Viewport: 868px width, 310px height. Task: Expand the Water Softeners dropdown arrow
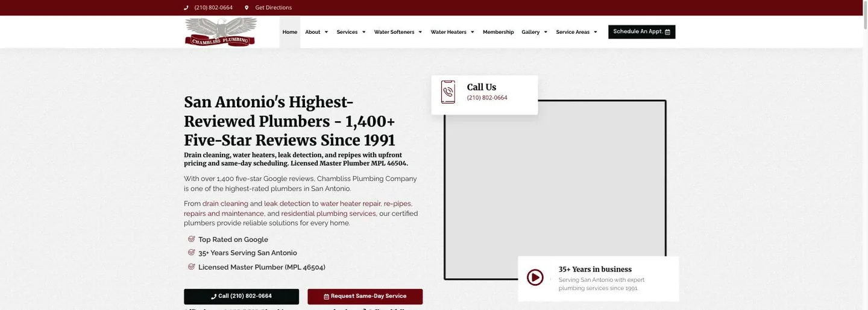click(x=420, y=32)
